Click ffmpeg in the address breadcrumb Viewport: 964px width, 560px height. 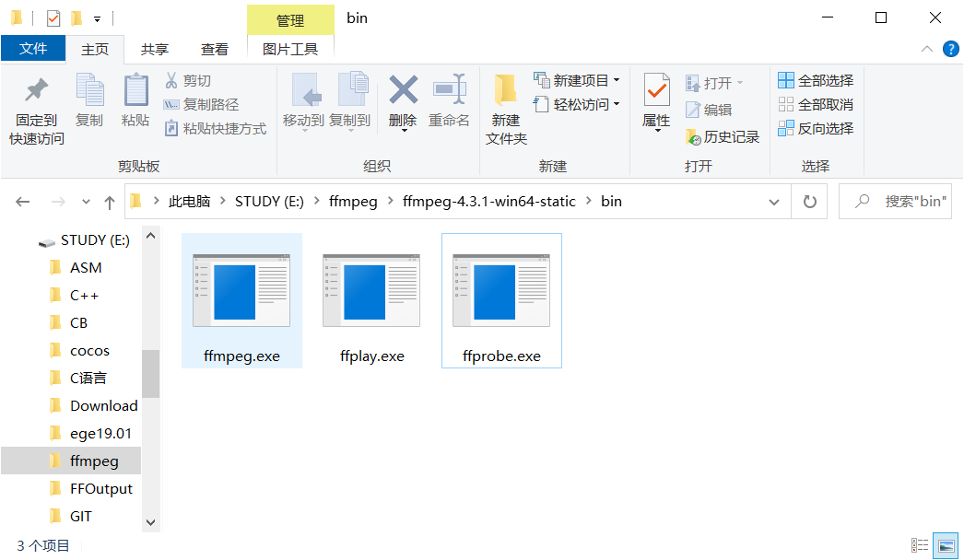pos(353,202)
